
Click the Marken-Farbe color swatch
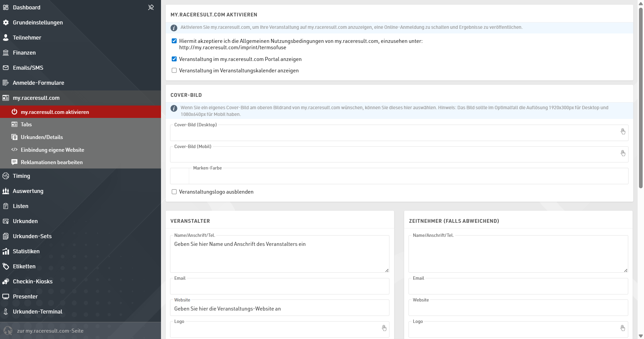(x=180, y=176)
